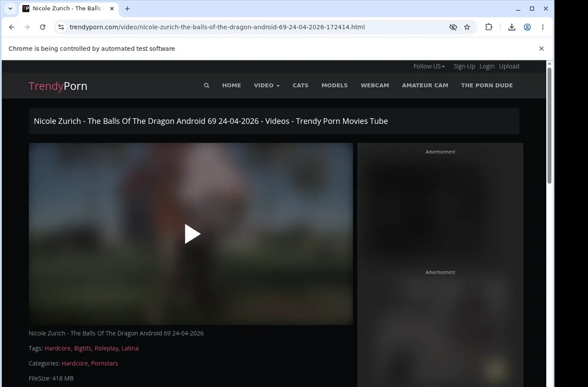Open THE PORN DUDE menu item
This screenshot has height=387, width=588.
pos(487,85)
